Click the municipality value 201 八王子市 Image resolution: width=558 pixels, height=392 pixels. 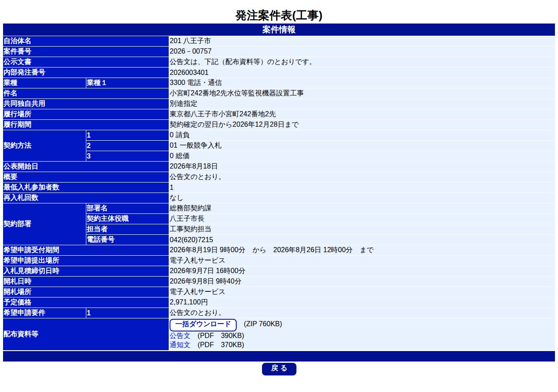190,41
